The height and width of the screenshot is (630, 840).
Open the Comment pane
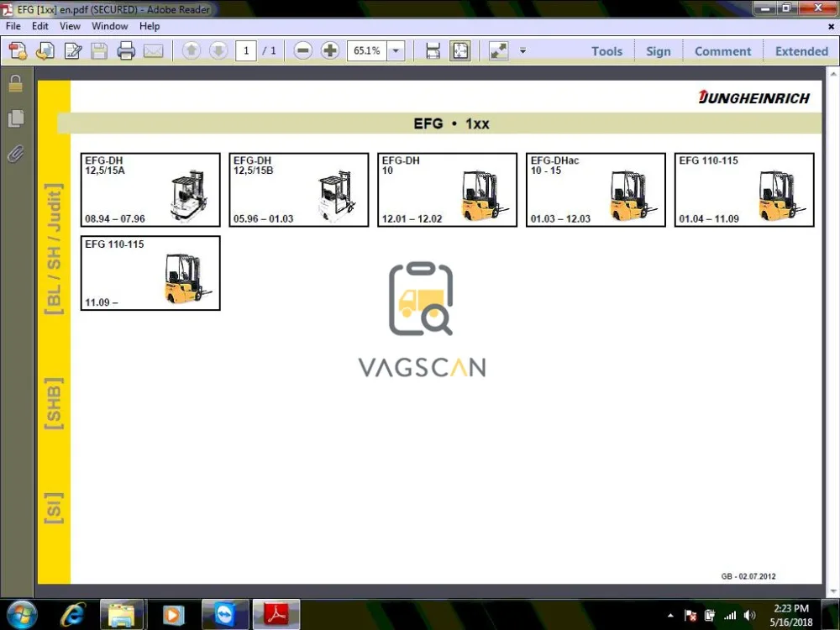tap(722, 51)
